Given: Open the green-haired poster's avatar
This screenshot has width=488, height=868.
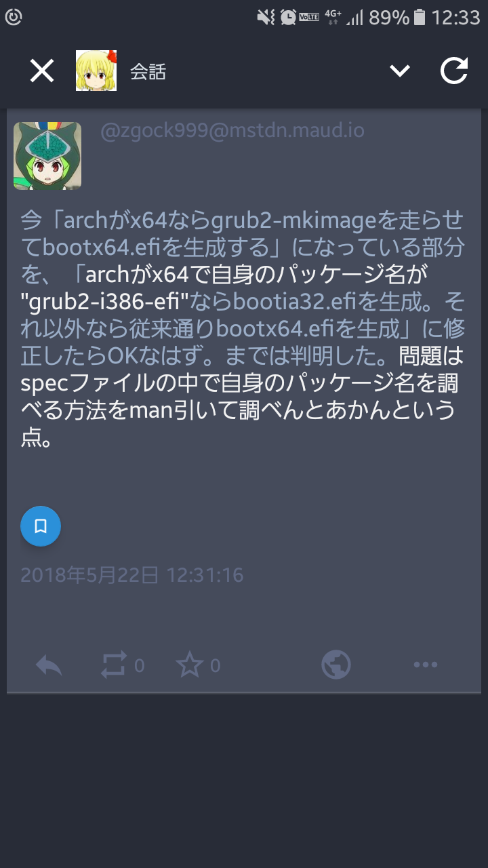Looking at the screenshot, I should pos(47,156).
